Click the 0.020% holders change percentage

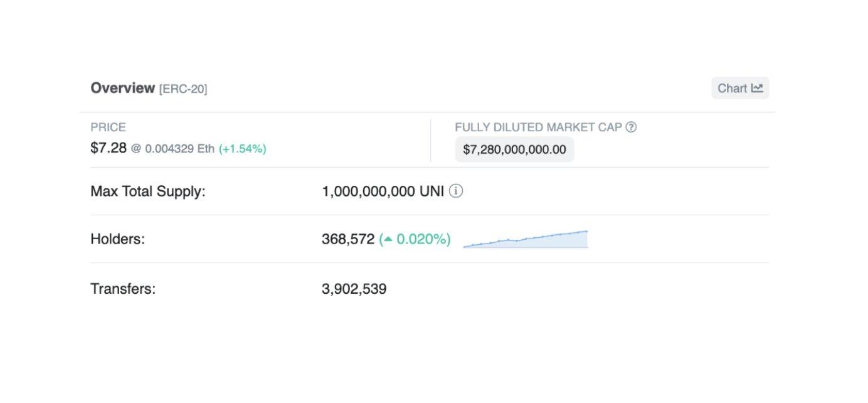tap(423, 239)
